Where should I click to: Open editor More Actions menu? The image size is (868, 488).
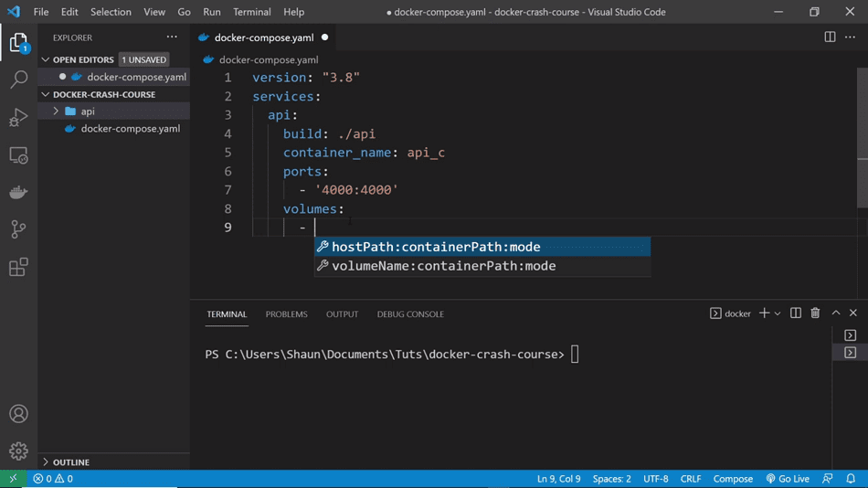click(851, 37)
